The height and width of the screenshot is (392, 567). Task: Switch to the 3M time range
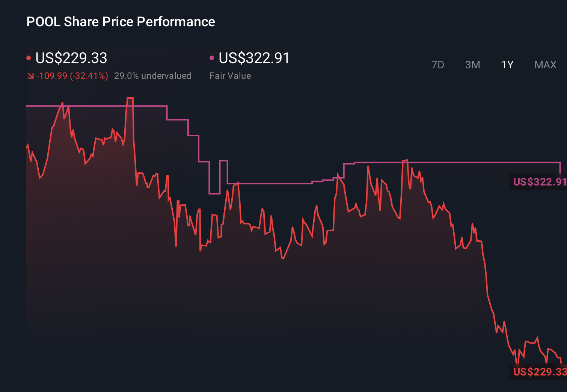click(x=473, y=65)
